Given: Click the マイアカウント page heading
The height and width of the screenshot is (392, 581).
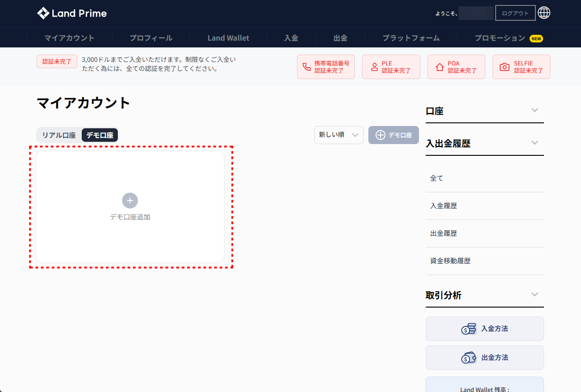Looking at the screenshot, I should (x=84, y=103).
